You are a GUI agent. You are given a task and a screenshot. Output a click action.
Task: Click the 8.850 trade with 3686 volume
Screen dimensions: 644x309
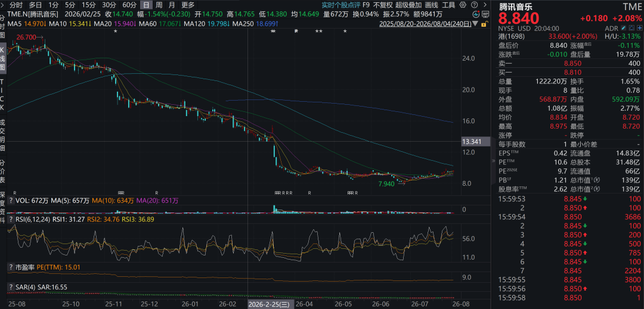[569, 216]
